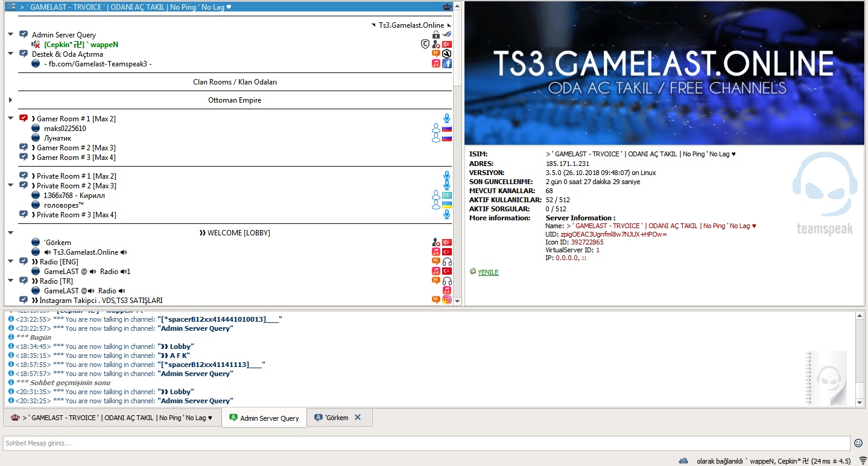The width and height of the screenshot is (868, 466).
Task: Click the muted speaker icon before wappeN
Action: pyautogui.click(x=36, y=45)
